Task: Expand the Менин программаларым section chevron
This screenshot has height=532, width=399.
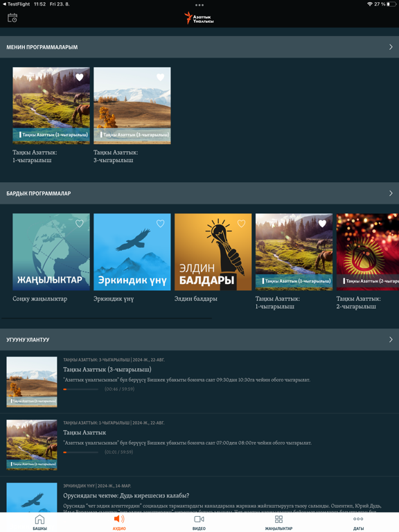Action: click(x=391, y=47)
